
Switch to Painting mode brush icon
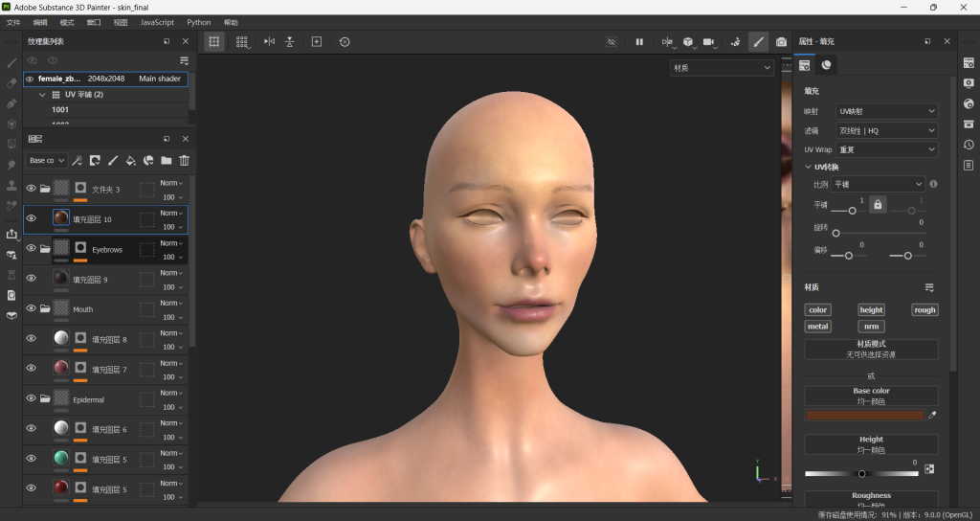click(758, 42)
